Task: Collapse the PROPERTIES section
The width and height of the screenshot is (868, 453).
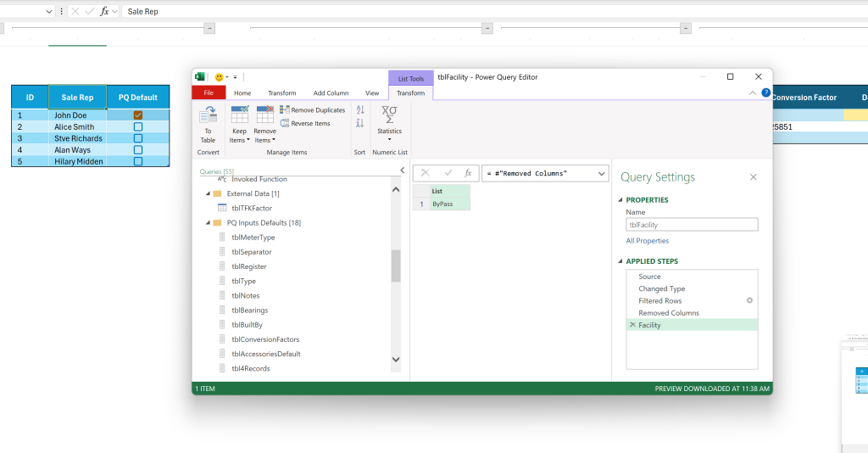Action: tap(620, 200)
